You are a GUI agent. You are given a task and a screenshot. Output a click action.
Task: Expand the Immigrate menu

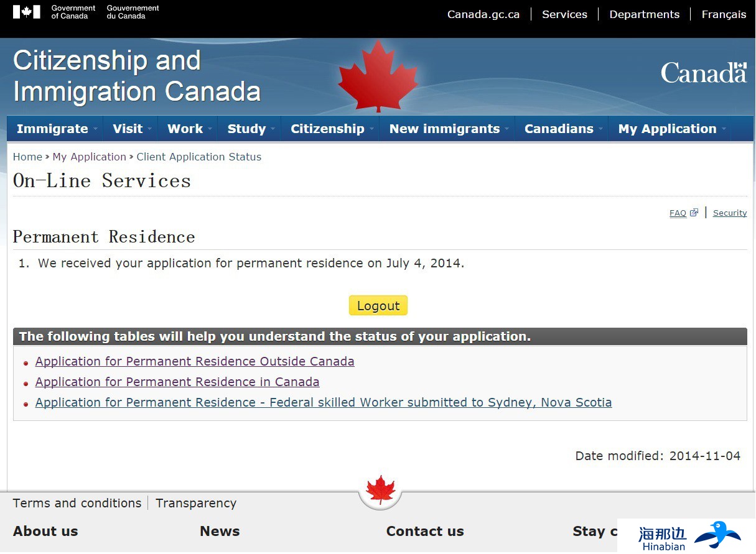pos(55,129)
